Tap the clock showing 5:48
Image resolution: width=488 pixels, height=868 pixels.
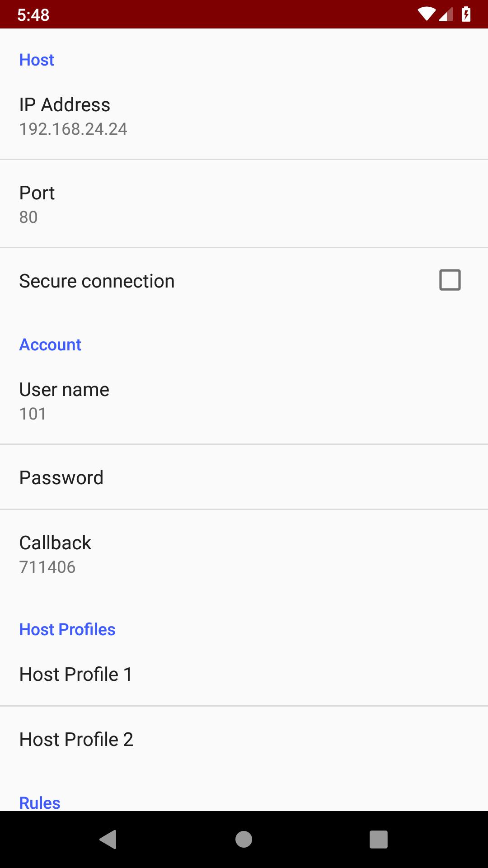tap(33, 14)
